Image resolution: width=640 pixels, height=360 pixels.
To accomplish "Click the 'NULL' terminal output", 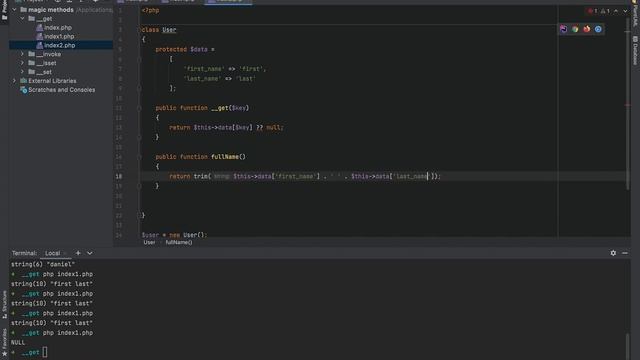I will pyautogui.click(x=18, y=342).
